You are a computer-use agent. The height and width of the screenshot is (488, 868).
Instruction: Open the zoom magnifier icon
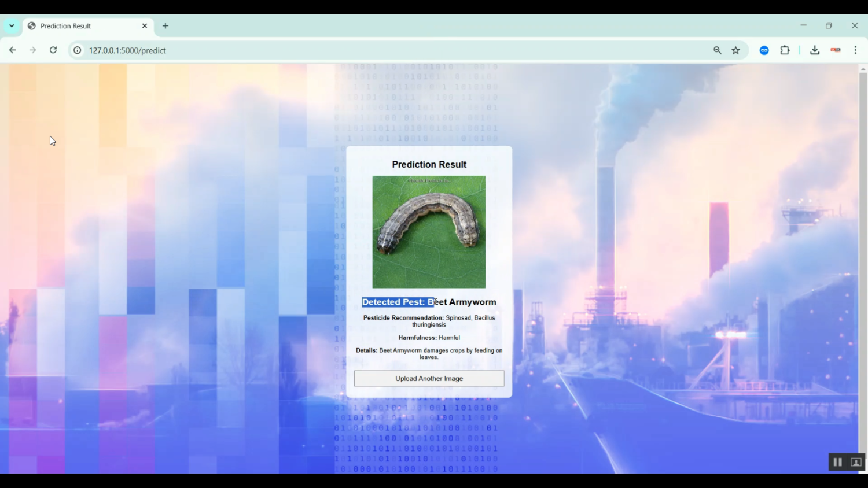(x=717, y=50)
